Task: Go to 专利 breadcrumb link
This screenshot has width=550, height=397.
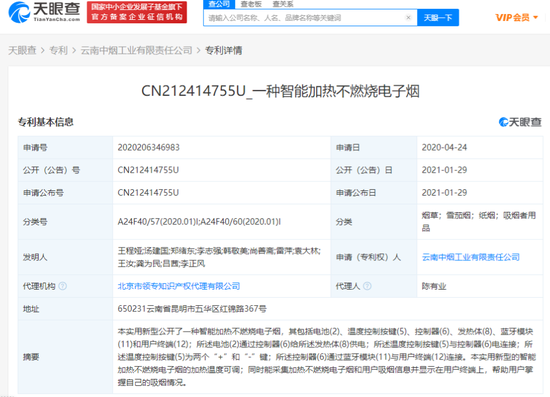Action: tap(58, 51)
